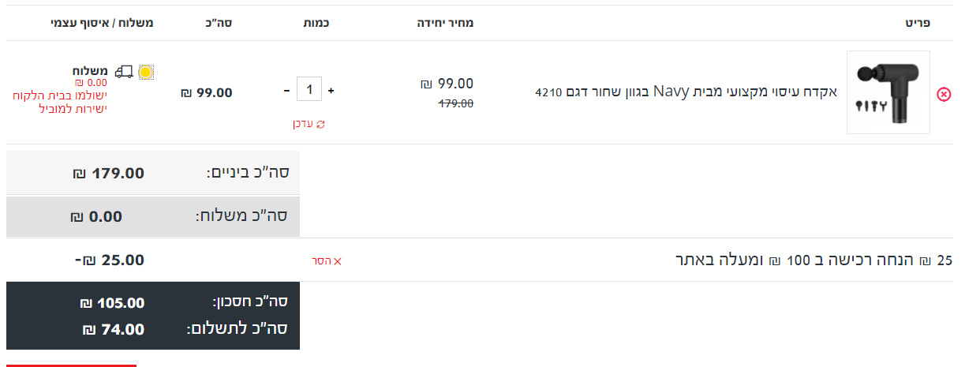980x367 pixels.
Task: Increase quantity with the plus button
Action: [331, 91]
